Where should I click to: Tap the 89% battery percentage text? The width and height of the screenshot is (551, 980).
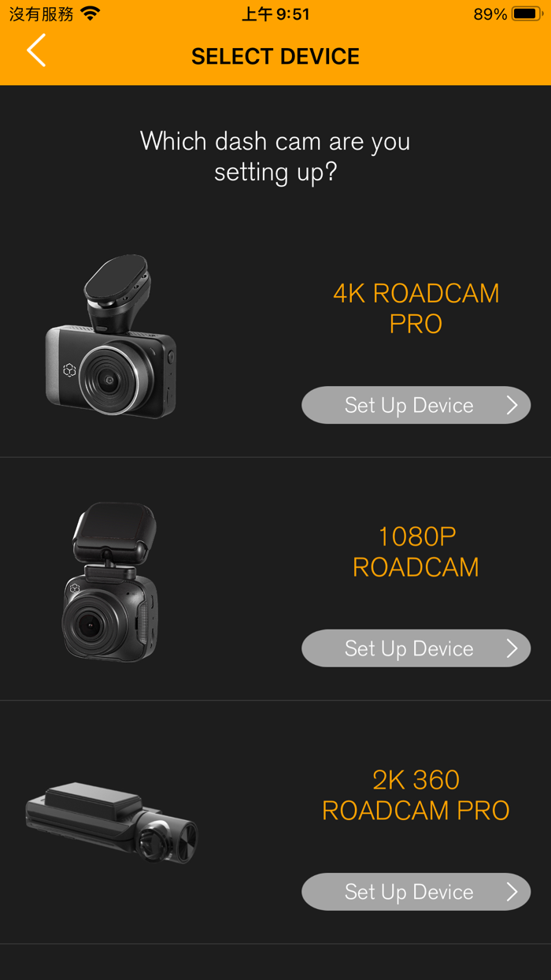[490, 14]
